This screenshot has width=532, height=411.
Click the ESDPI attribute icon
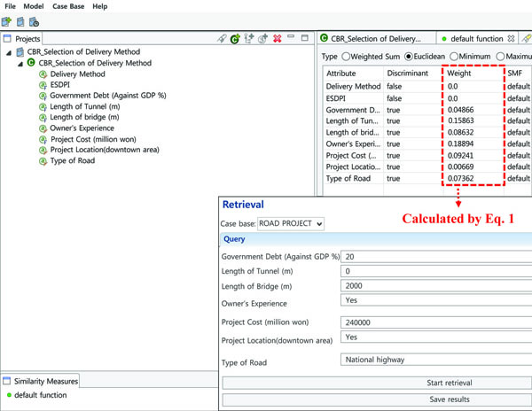43,85
